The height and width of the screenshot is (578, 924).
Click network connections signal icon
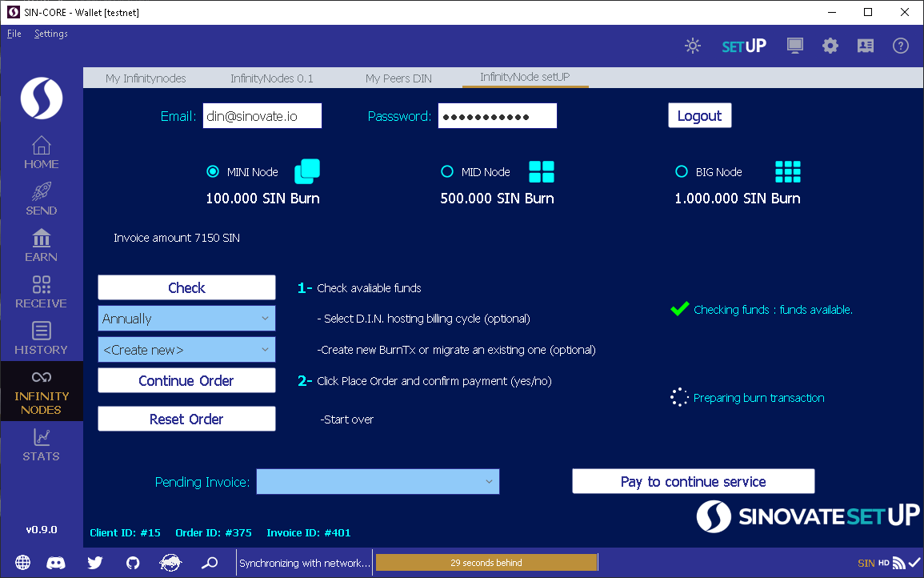[899, 564]
